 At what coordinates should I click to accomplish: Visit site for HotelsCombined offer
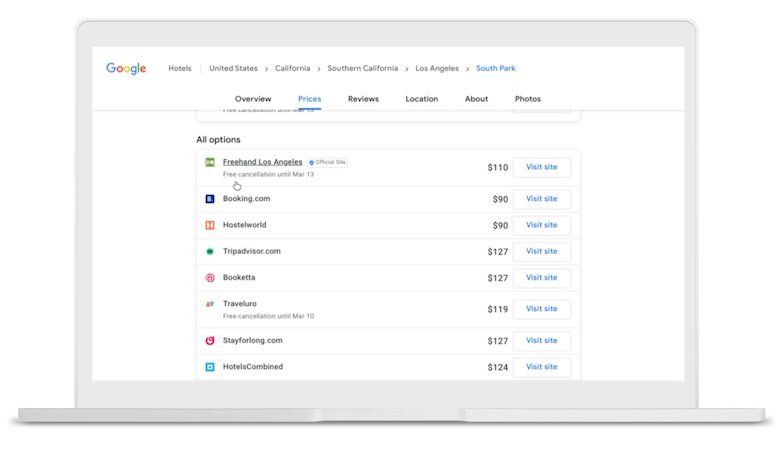coord(542,367)
